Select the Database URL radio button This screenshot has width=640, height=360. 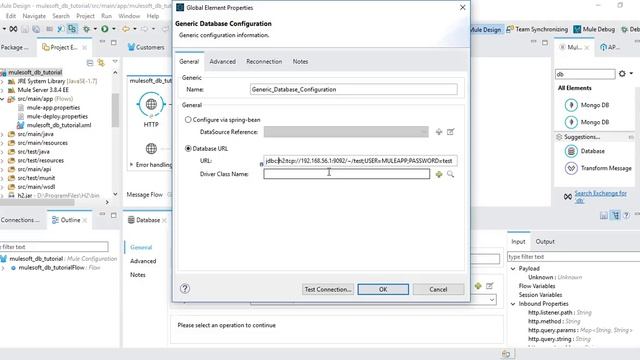tap(188, 149)
